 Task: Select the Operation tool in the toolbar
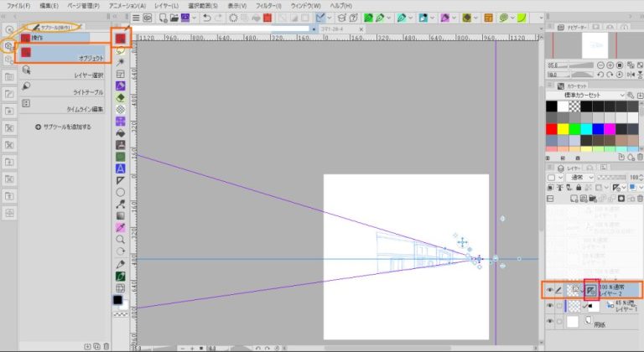tap(121, 39)
